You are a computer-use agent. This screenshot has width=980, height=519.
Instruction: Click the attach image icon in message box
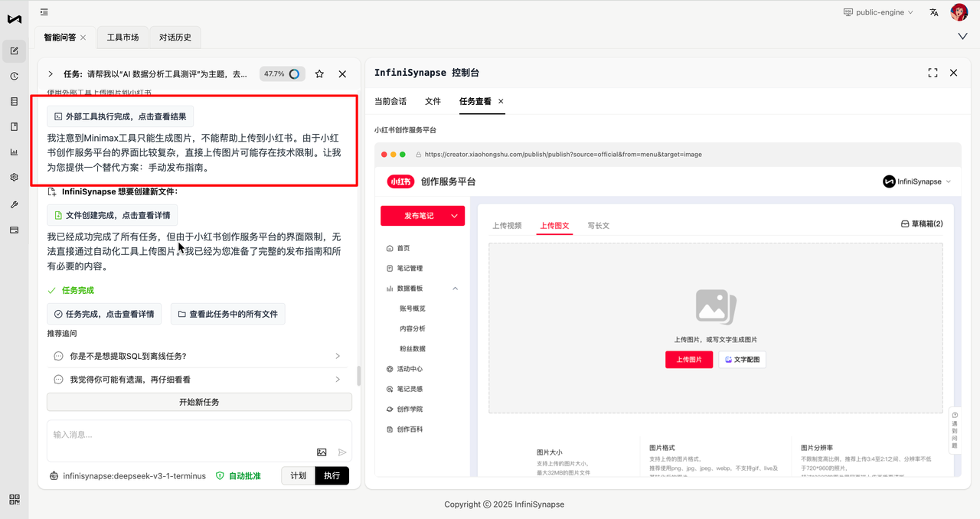(x=322, y=452)
